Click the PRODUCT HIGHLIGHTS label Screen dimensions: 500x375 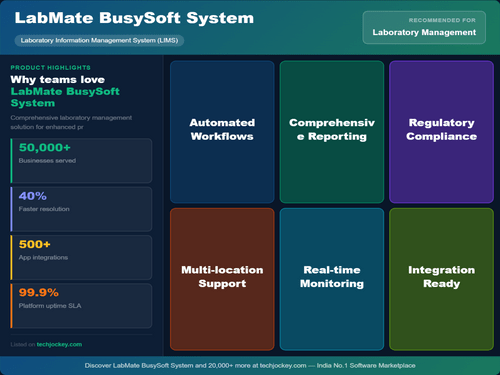point(50,68)
